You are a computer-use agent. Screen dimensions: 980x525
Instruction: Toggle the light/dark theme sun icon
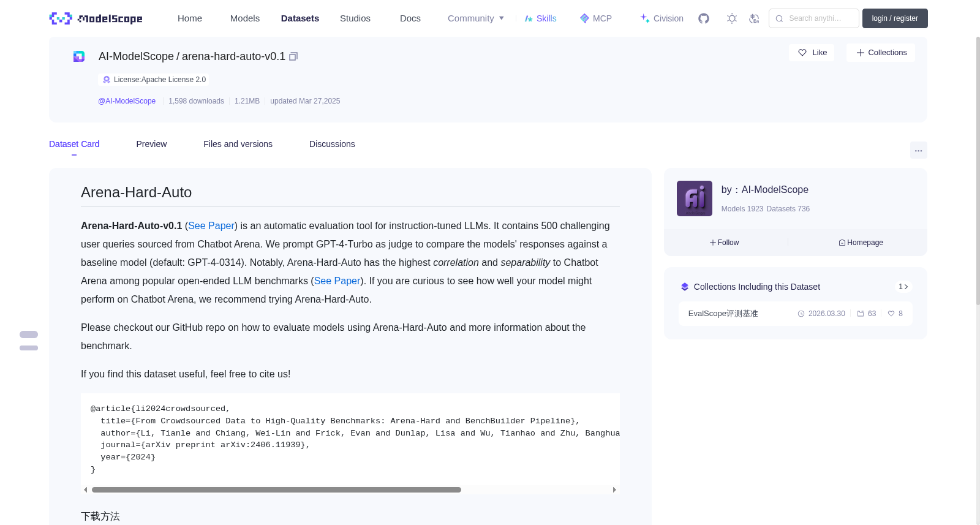pos(732,18)
